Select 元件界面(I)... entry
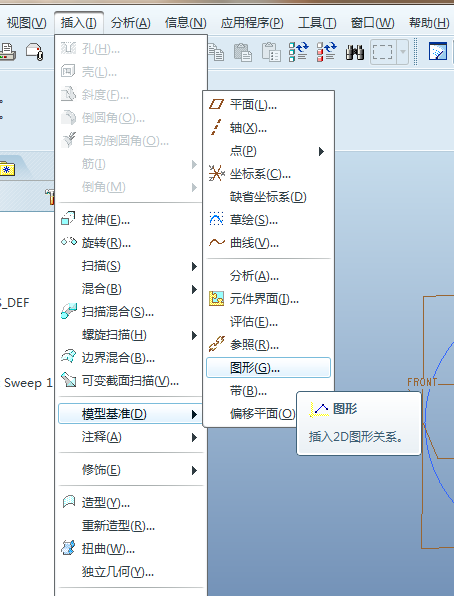Viewport: 454px width, 596px height. [x=268, y=299]
